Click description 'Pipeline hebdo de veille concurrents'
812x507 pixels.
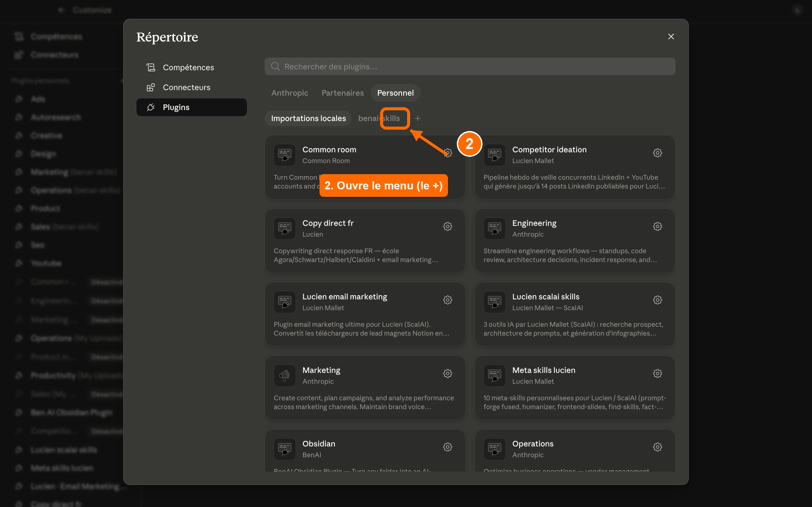coord(574,182)
